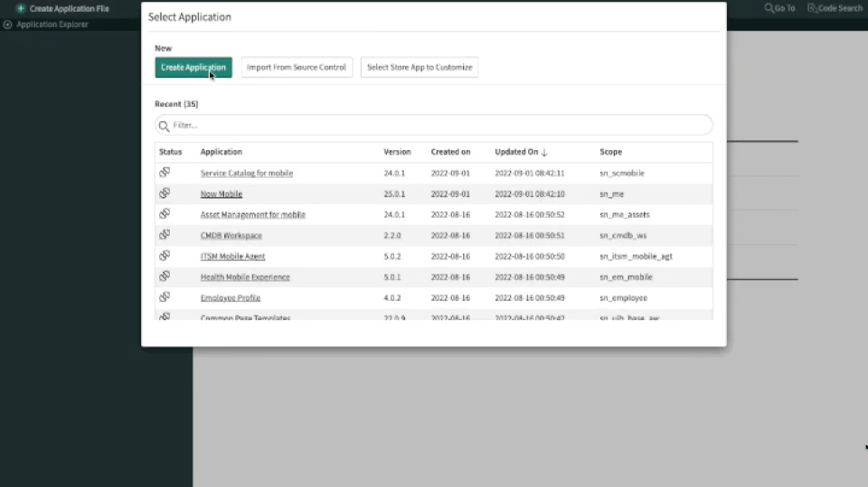Click Select Store App to Customize
Image resolution: width=868 pixels, height=487 pixels.
click(x=420, y=68)
